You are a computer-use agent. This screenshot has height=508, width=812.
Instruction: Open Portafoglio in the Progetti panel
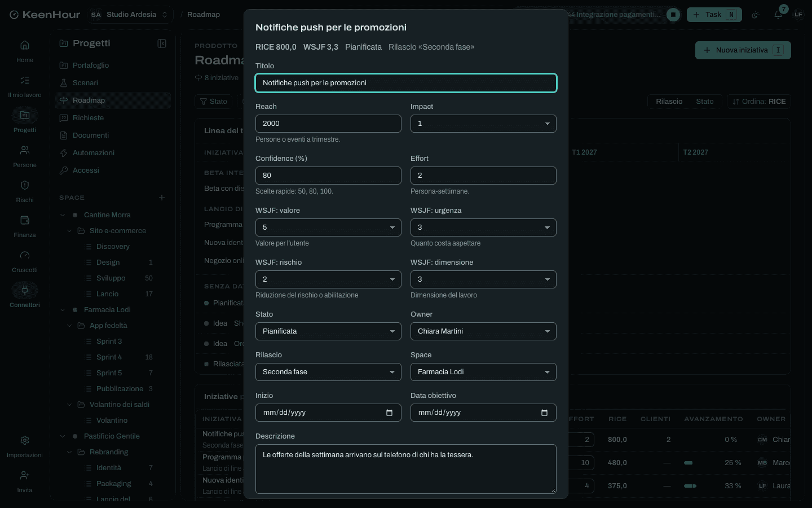113,65
